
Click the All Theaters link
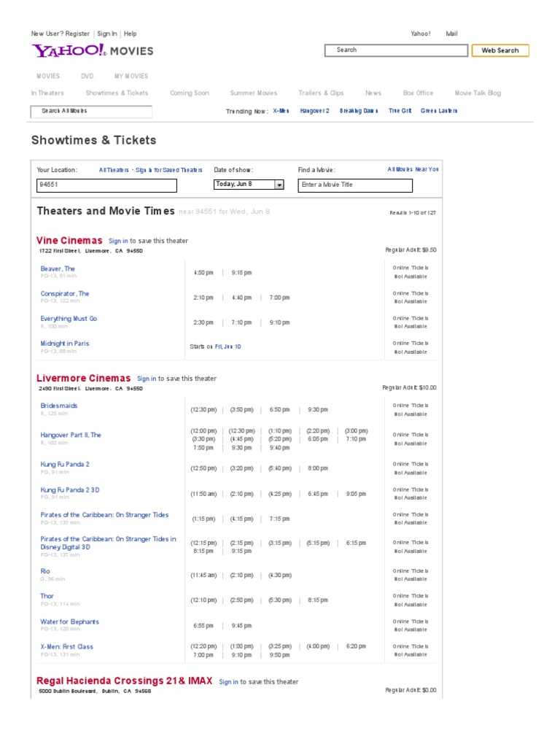click(x=114, y=170)
